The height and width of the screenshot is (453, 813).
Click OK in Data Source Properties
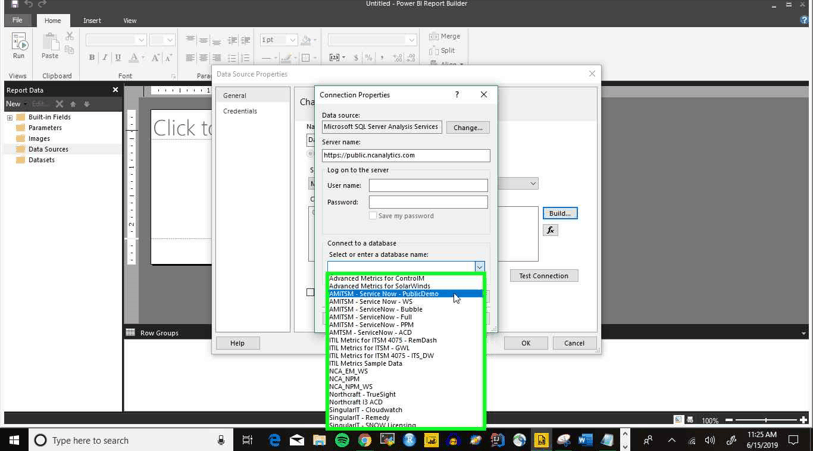pyautogui.click(x=526, y=343)
